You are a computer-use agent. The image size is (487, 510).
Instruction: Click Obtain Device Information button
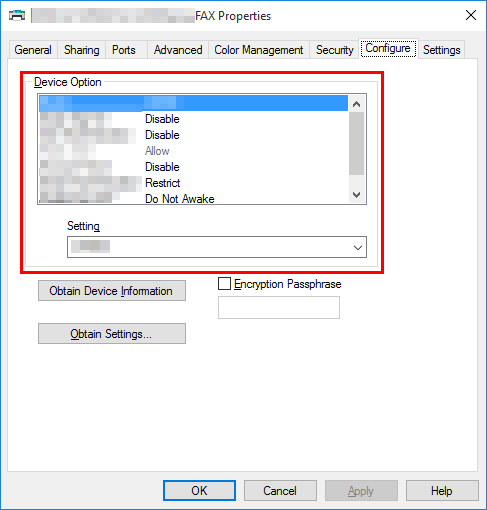coord(112,291)
